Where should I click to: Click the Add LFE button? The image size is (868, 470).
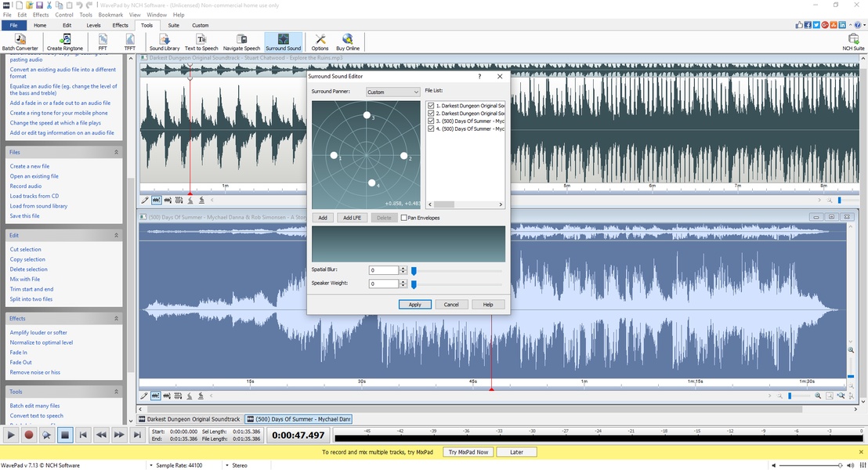pyautogui.click(x=352, y=218)
